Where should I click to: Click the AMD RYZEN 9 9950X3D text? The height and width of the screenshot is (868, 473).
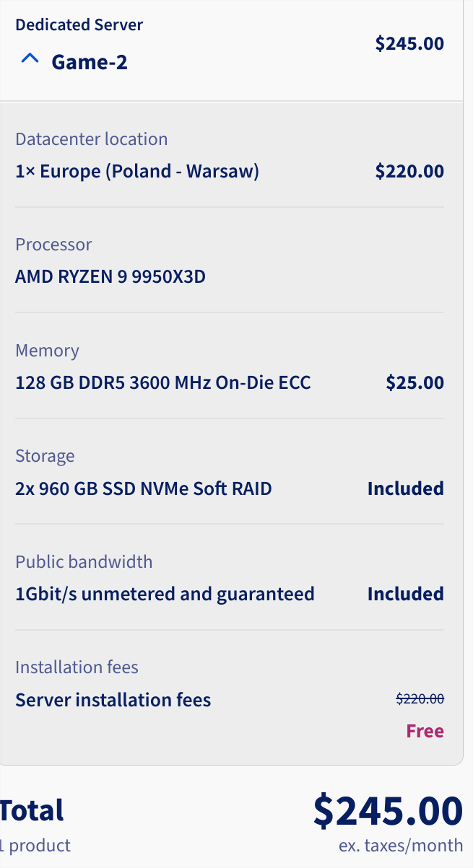pos(110,277)
